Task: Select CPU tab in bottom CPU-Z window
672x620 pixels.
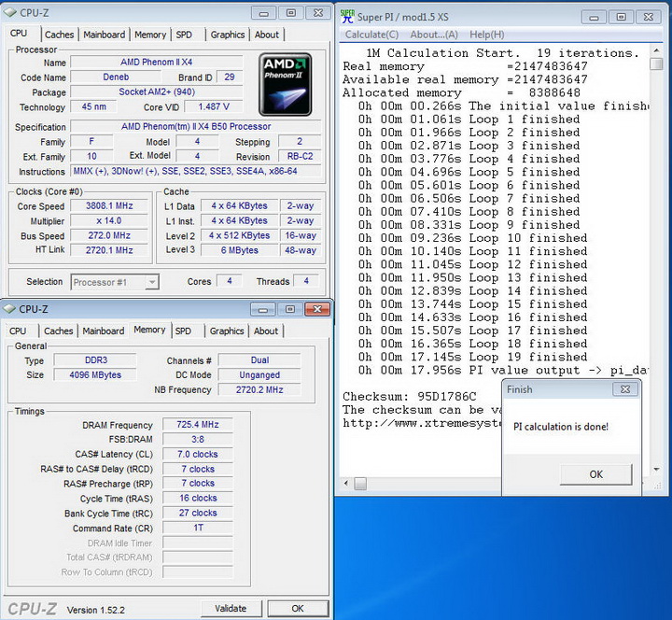Action: pyautogui.click(x=18, y=331)
